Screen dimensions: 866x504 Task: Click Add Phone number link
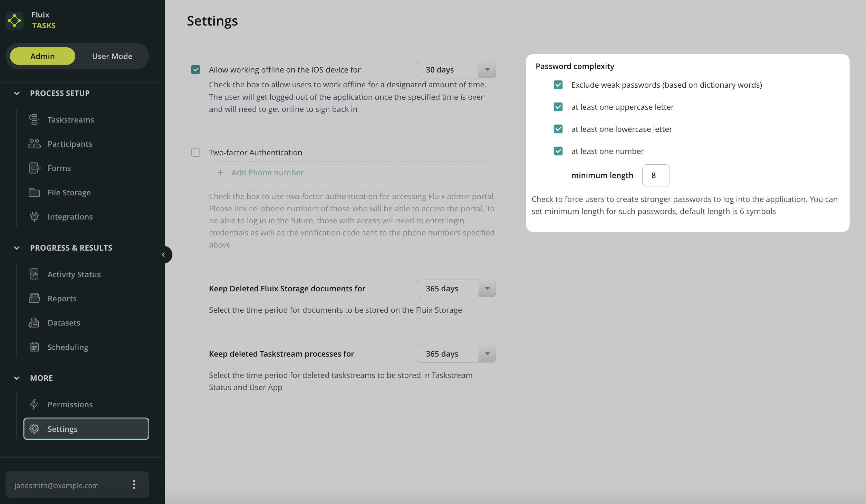click(x=267, y=172)
